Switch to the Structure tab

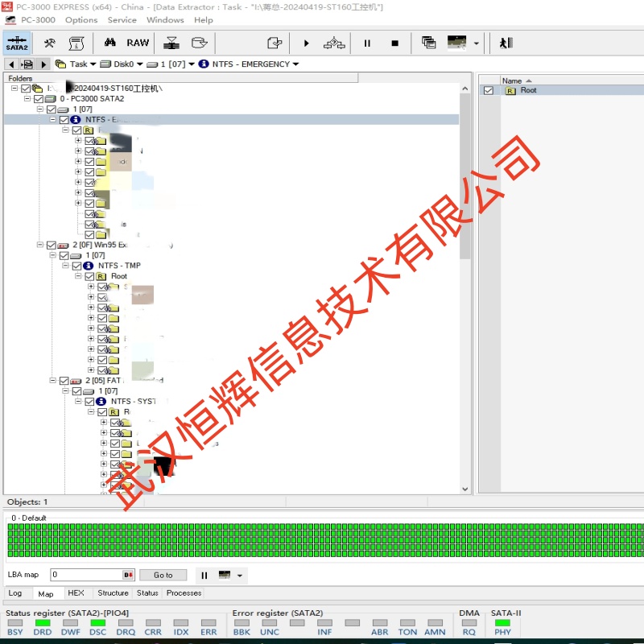[113, 593]
